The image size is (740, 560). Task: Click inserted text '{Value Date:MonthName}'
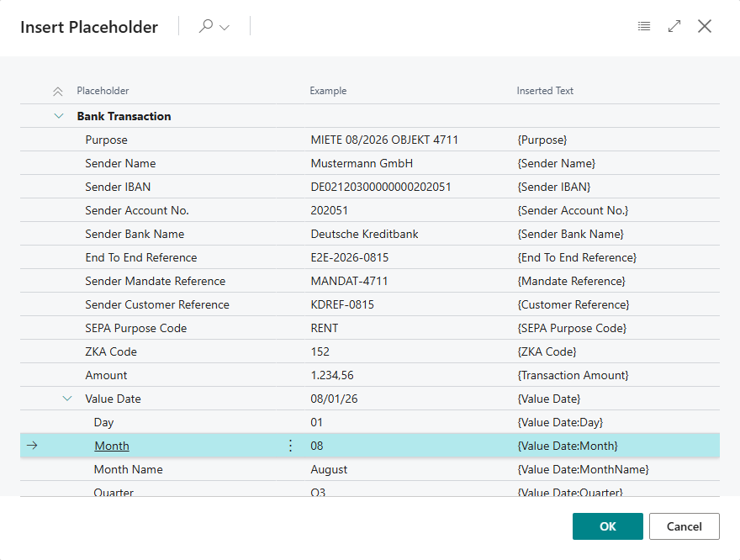tap(583, 469)
